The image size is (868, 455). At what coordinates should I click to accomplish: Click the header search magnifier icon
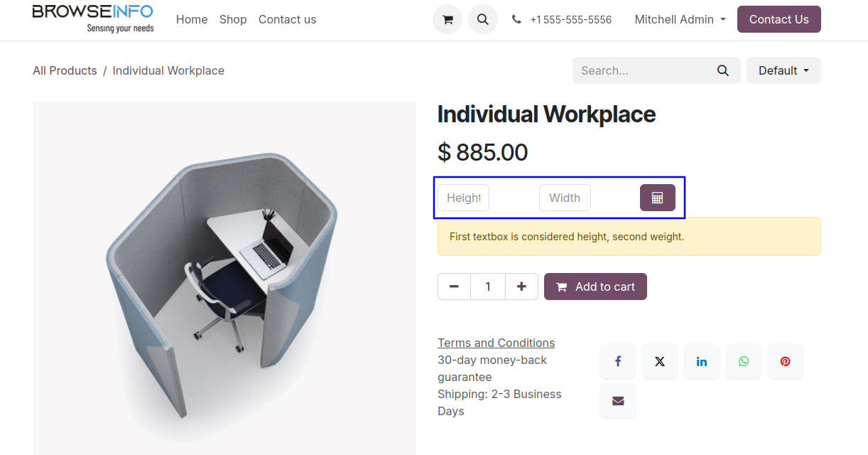point(483,19)
